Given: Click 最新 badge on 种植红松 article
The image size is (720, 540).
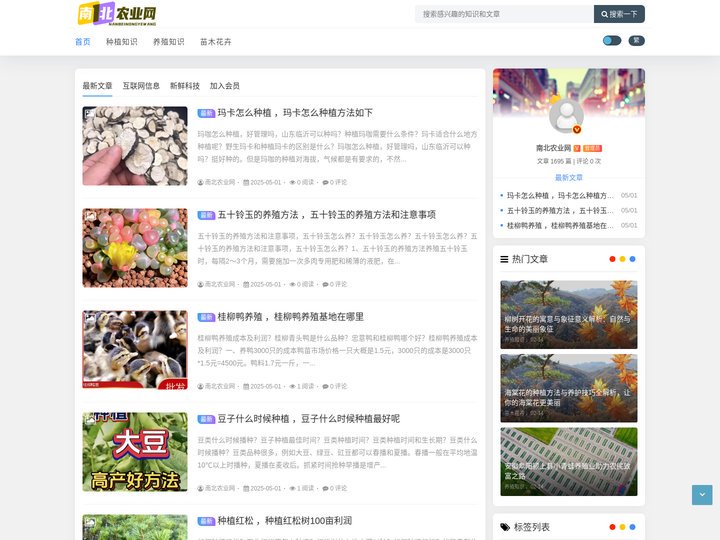Looking at the screenshot, I should click(206, 521).
